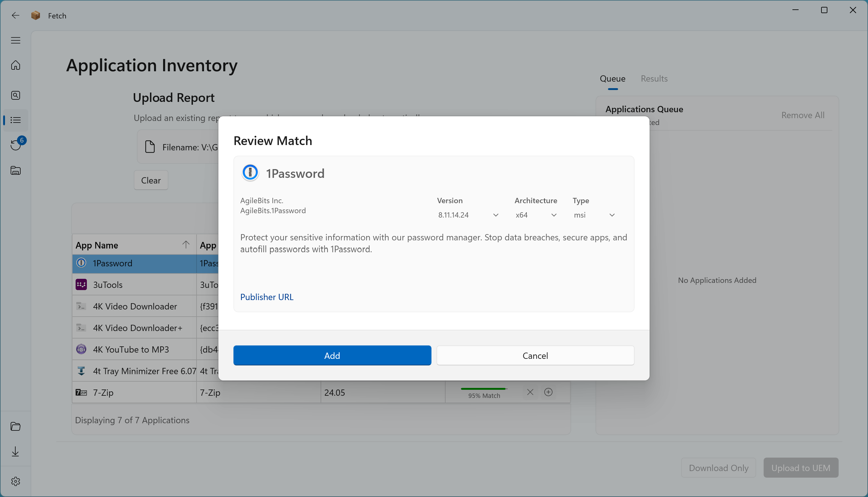Open the Home page icon in sidebar
The height and width of the screenshot is (497, 868).
coord(15,65)
